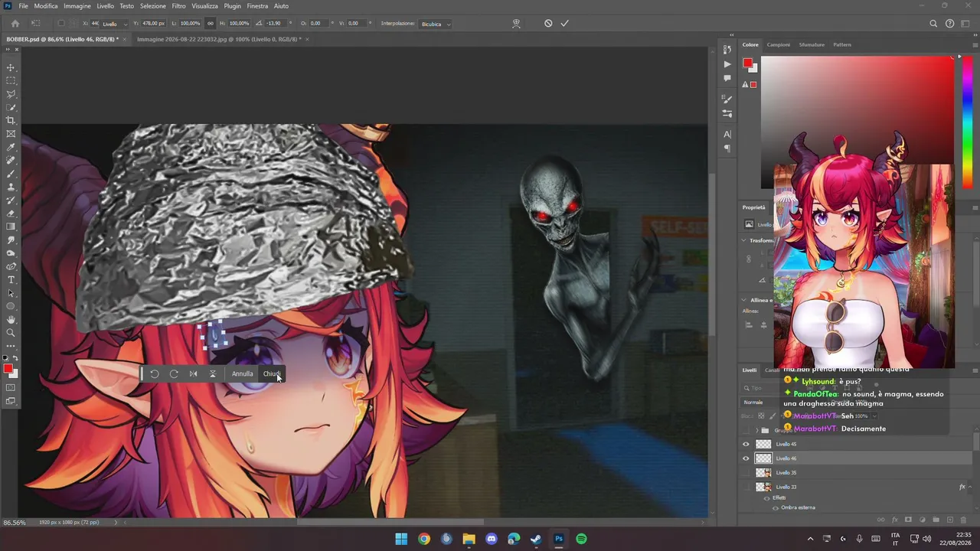Select the Brush tool
The width and height of the screenshot is (980, 551).
coord(11,174)
